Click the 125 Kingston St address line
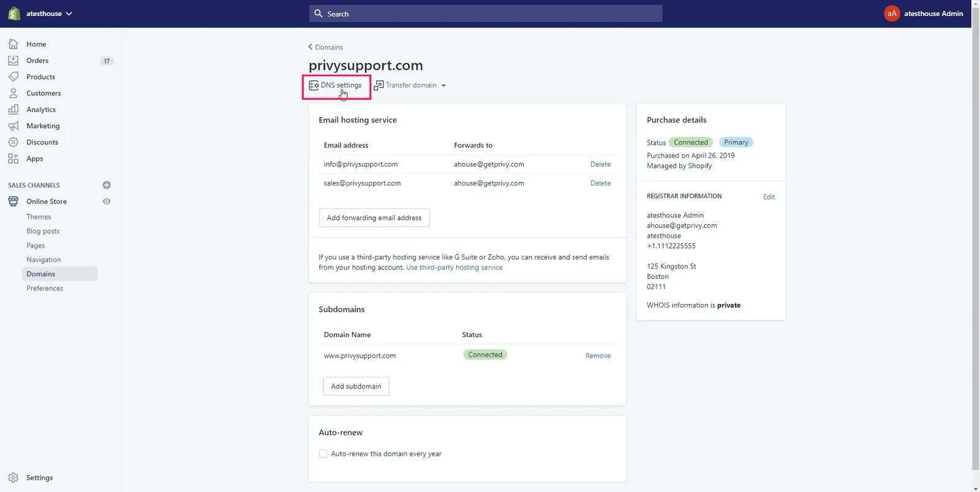The width and height of the screenshot is (980, 492). tap(671, 267)
